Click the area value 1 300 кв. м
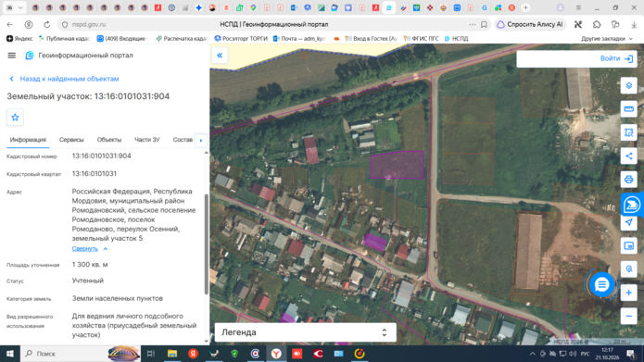The image size is (644, 362). pyautogui.click(x=90, y=265)
